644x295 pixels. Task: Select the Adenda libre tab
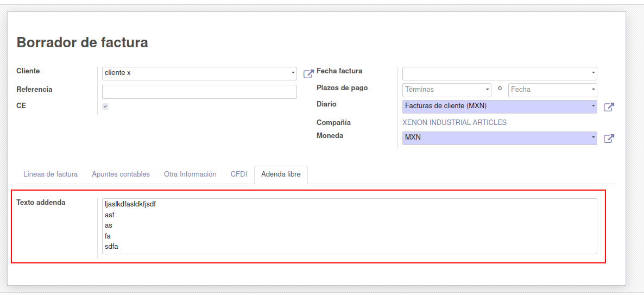[281, 174]
